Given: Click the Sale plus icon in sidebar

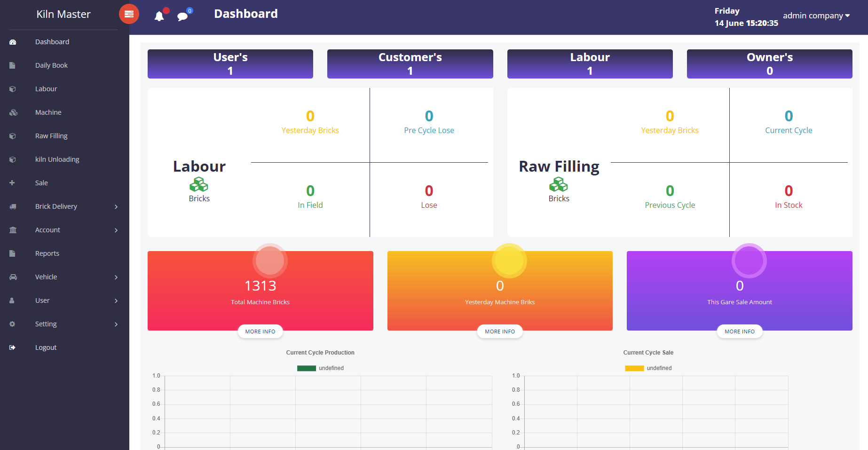Looking at the screenshot, I should coord(12,183).
